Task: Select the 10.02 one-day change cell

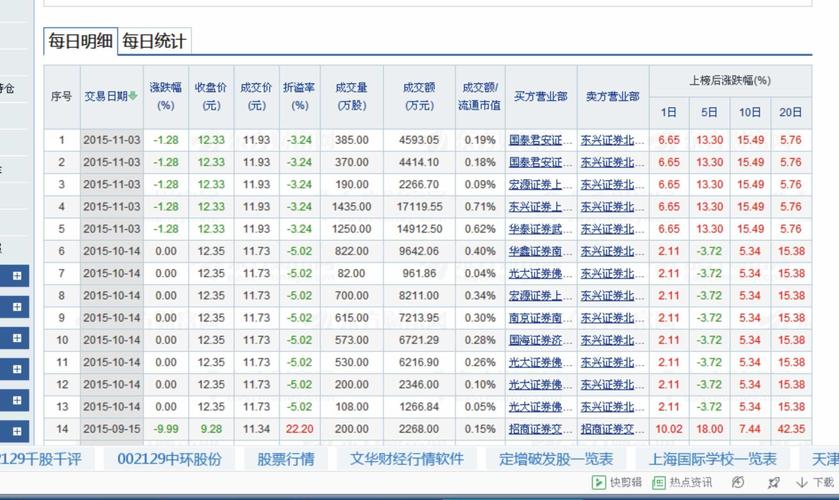Action: pyautogui.click(x=669, y=429)
